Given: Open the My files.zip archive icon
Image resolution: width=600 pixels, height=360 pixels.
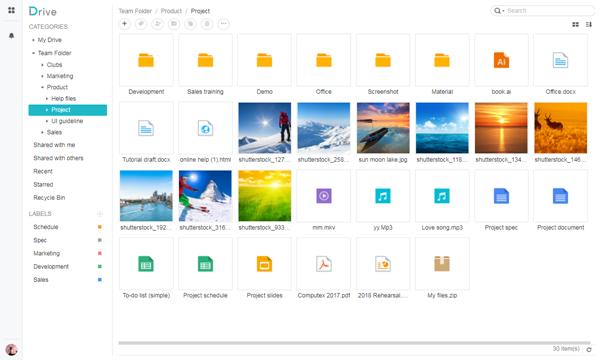Looking at the screenshot, I should (x=442, y=264).
